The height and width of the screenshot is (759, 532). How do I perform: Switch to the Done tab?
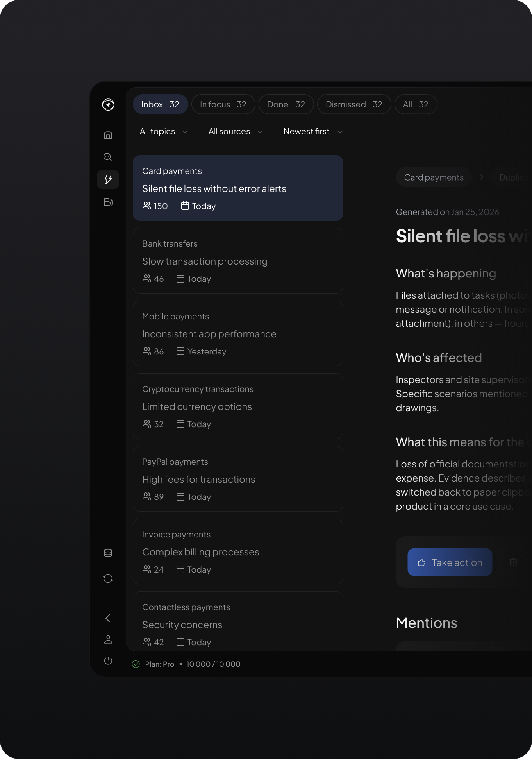[286, 104]
